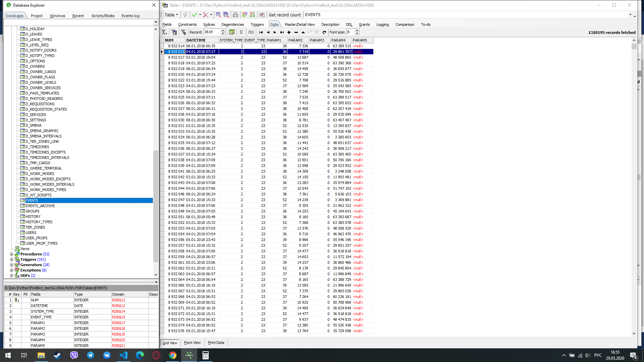Expand the Triggers (191) node
Screen dimensions: 644x362
[x=12, y=259]
